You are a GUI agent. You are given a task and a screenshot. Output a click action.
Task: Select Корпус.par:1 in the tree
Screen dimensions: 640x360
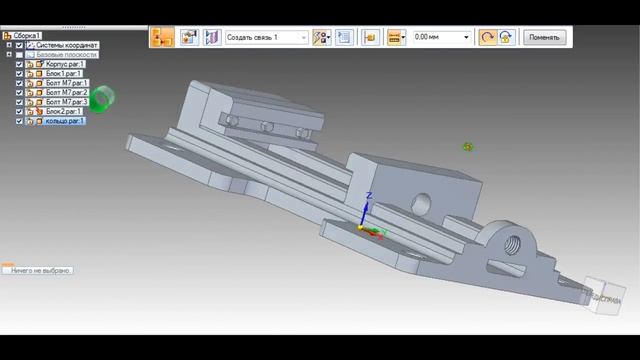tap(65, 64)
